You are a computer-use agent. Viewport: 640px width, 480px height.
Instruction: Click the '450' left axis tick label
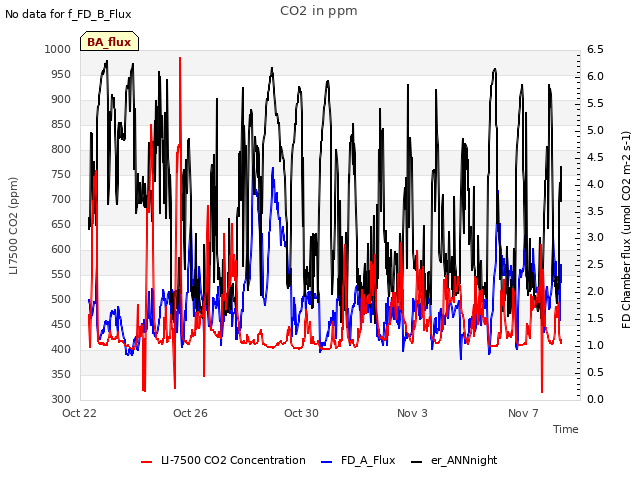(61, 324)
